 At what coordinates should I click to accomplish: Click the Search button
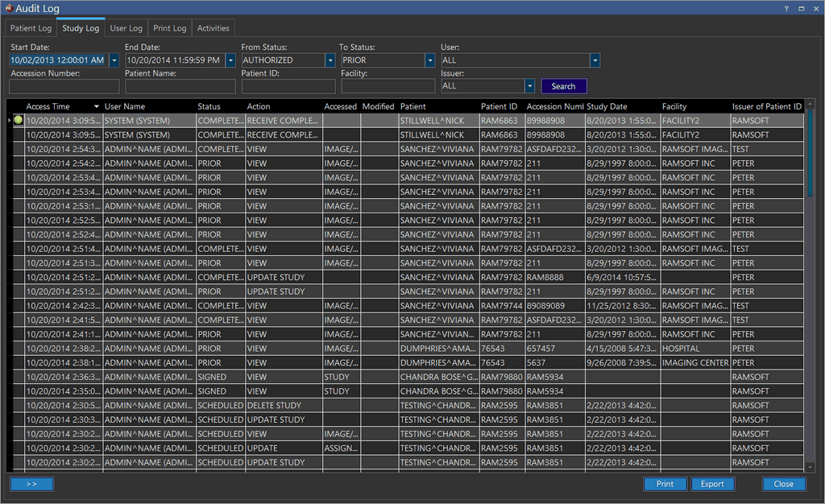tap(563, 86)
